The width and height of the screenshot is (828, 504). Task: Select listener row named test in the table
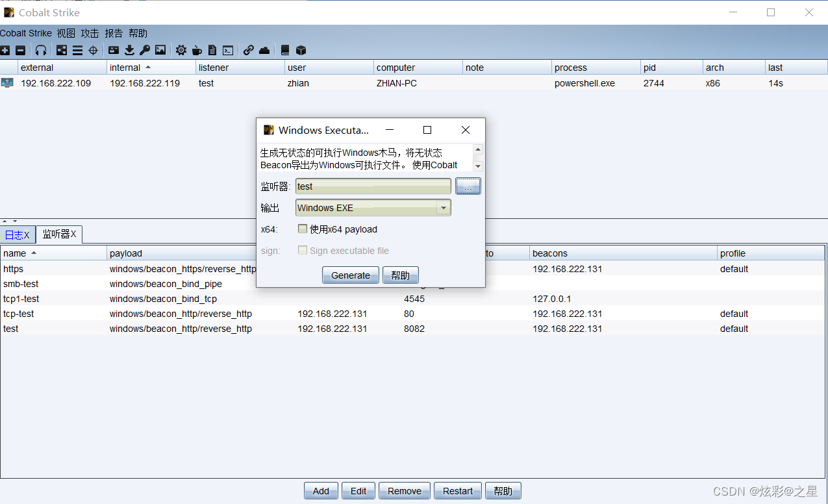coord(412,329)
